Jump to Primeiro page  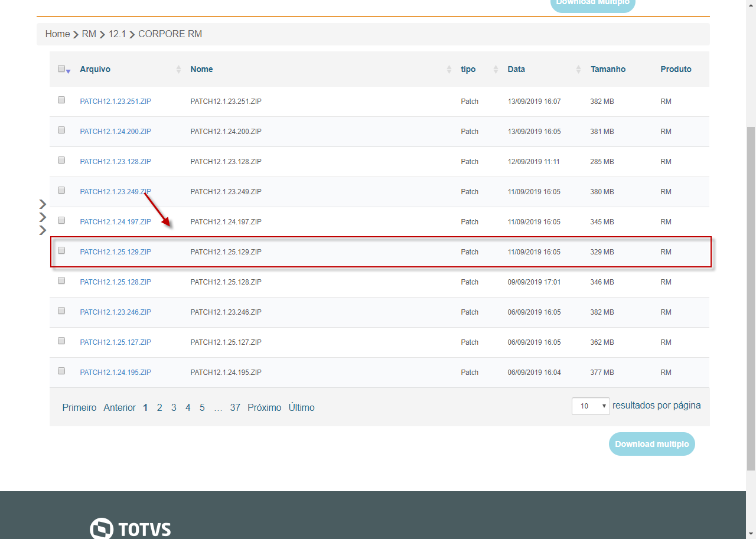(x=79, y=408)
